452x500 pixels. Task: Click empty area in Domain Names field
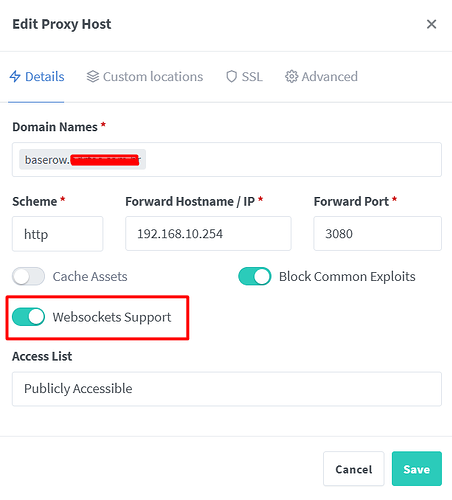(x=293, y=159)
